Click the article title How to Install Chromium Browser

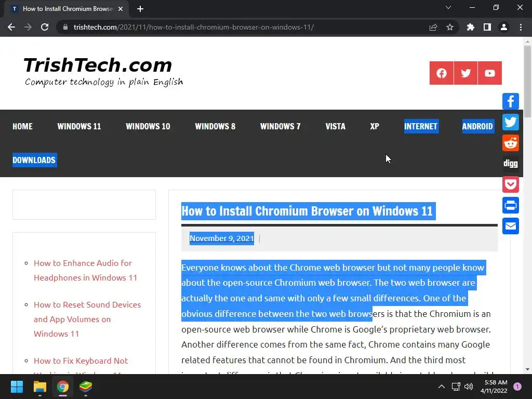[308, 211]
